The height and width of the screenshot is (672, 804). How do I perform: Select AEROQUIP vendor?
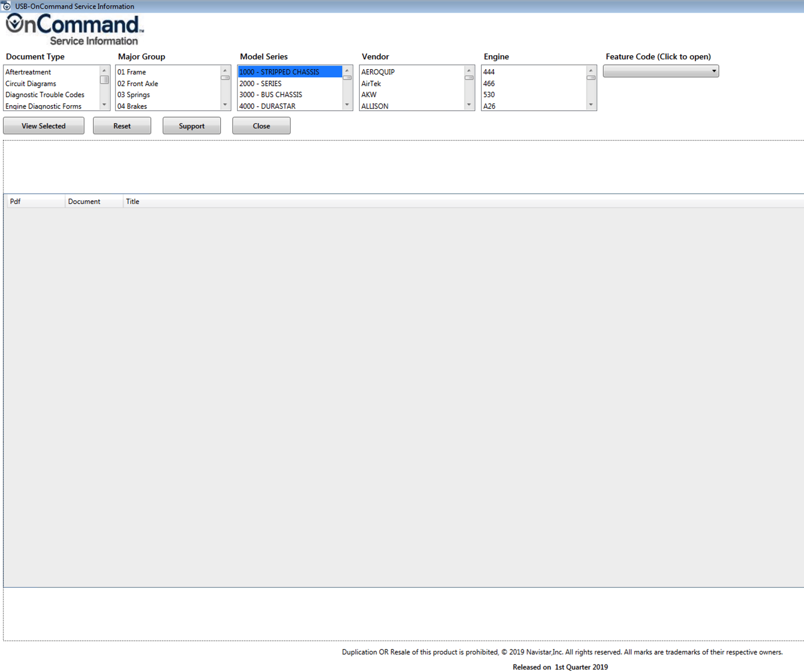pos(412,72)
